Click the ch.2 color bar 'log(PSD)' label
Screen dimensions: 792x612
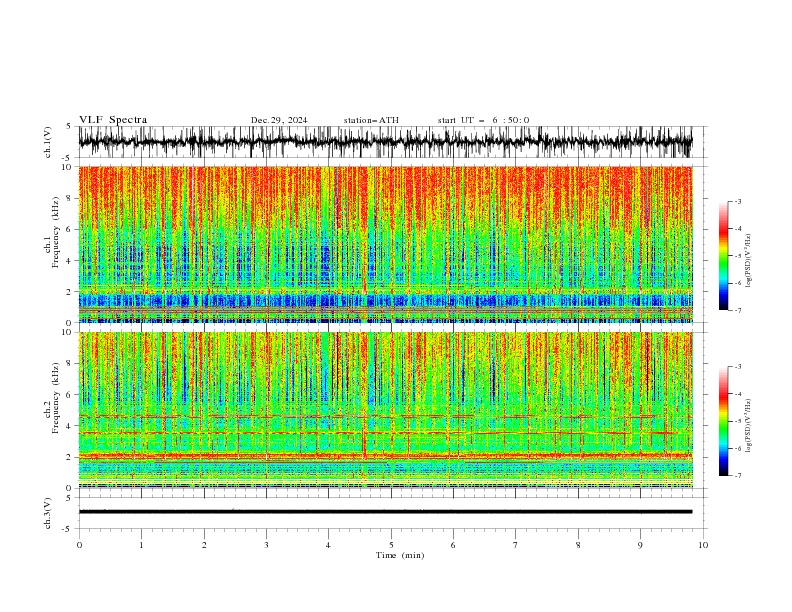pos(748,426)
